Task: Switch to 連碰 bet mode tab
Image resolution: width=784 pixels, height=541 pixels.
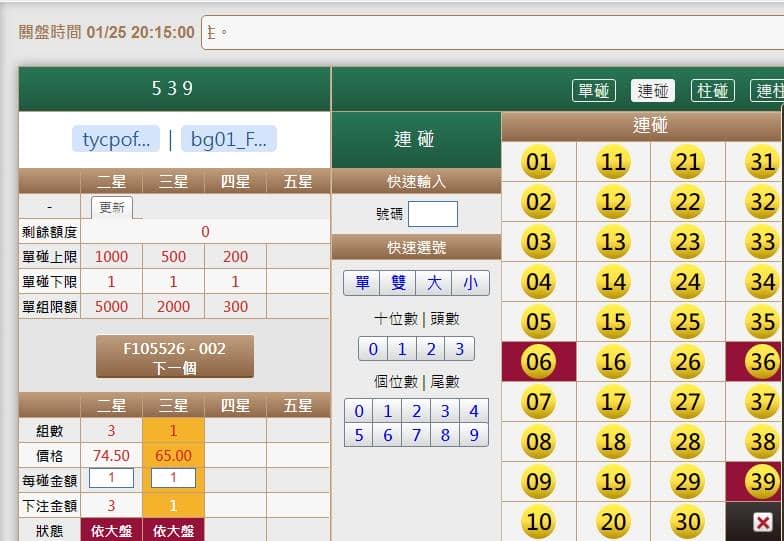Action: tap(652, 90)
